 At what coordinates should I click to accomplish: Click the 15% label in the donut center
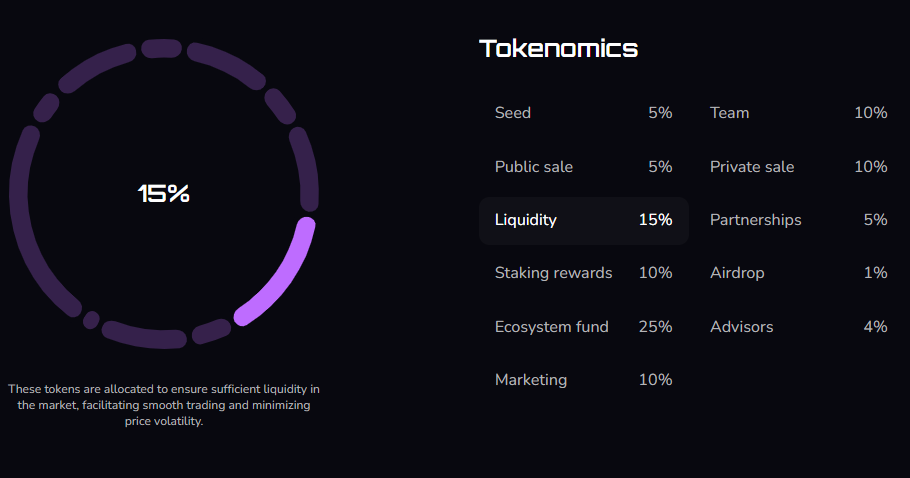[x=164, y=194]
